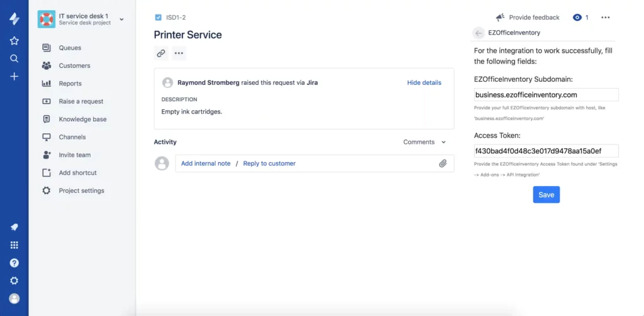Click the EZOfficeInventory Subdomain field
The height and width of the screenshot is (316, 644).
point(546,95)
